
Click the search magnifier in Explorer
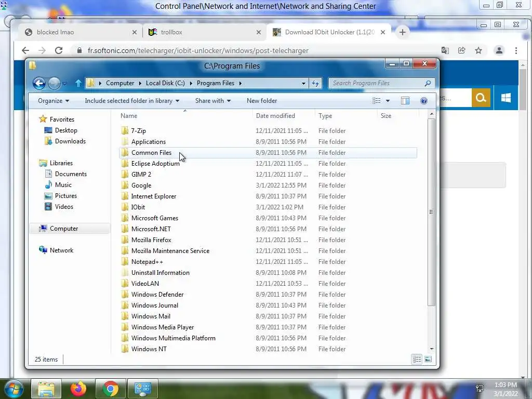pyautogui.click(x=428, y=83)
